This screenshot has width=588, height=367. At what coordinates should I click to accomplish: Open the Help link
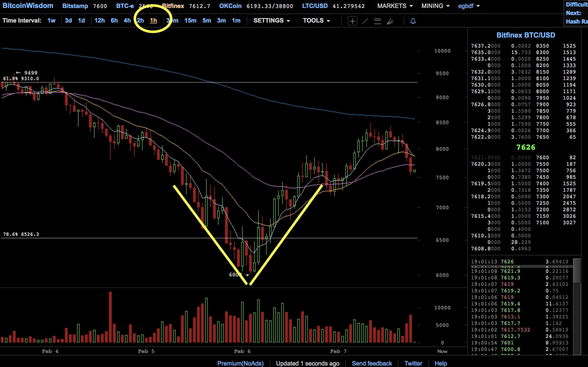441,363
